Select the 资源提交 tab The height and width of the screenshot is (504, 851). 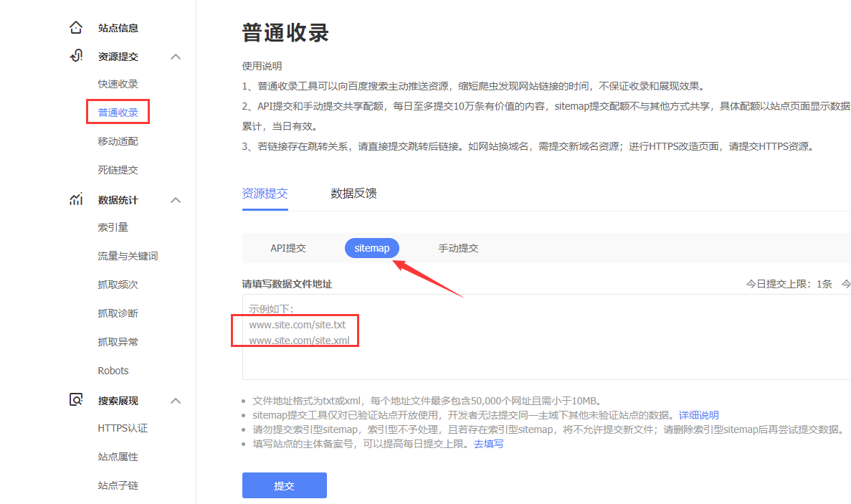265,193
